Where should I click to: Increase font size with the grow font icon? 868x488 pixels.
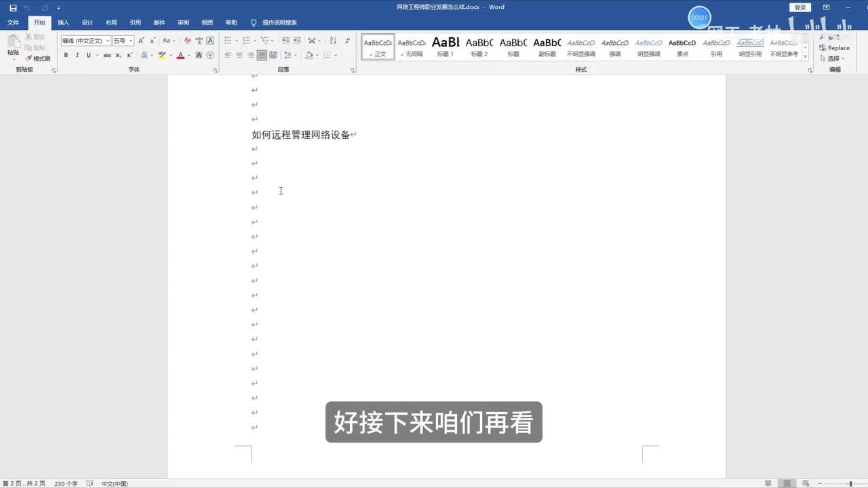click(142, 41)
